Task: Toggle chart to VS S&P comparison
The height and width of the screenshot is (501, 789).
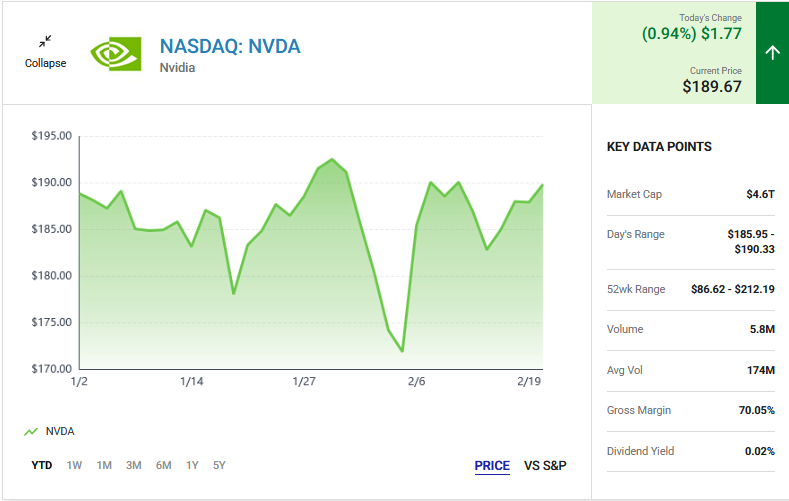Action: [545, 466]
